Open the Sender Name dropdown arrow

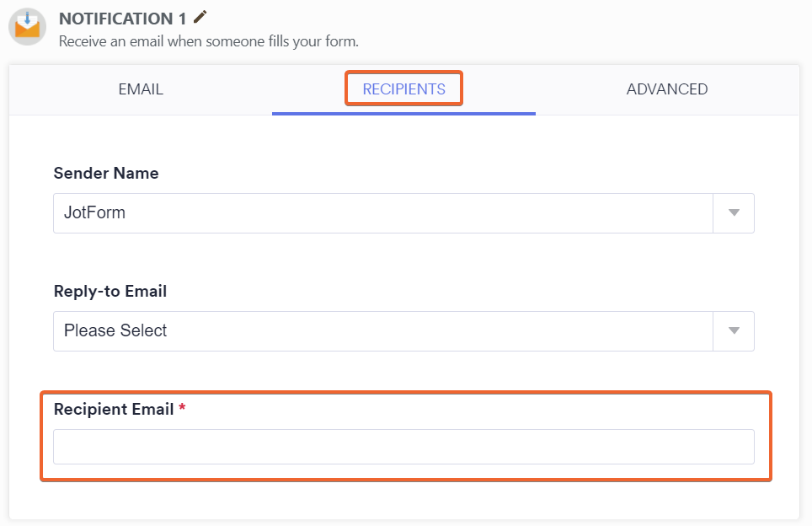[733, 212]
